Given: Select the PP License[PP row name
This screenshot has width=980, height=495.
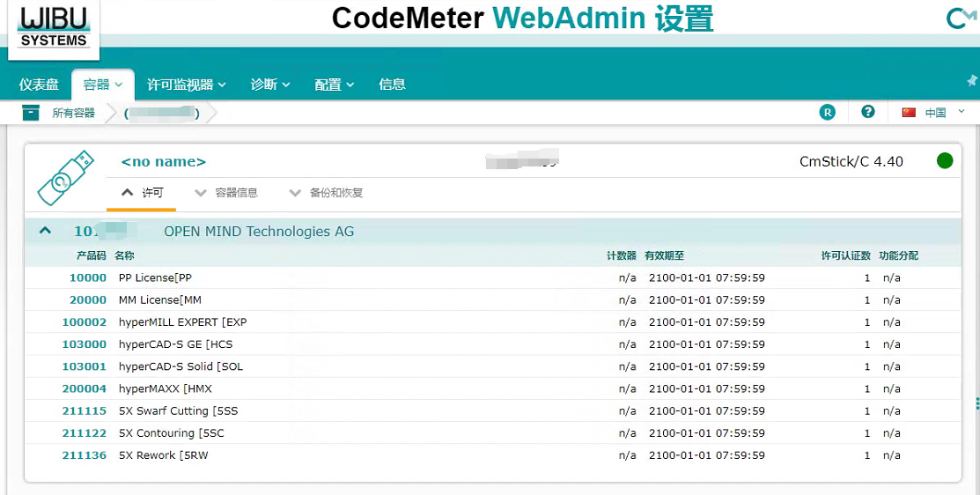Looking at the screenshot, I should point(155,277).
